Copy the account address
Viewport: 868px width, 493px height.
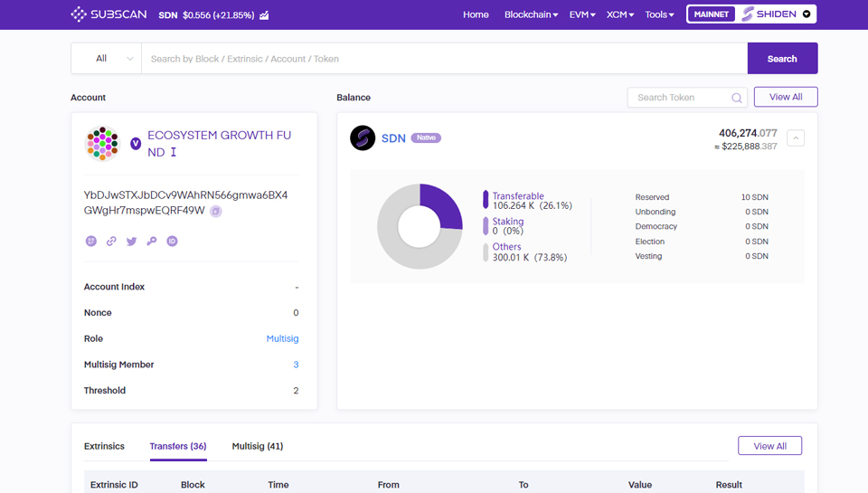click(x=215, y=211)
